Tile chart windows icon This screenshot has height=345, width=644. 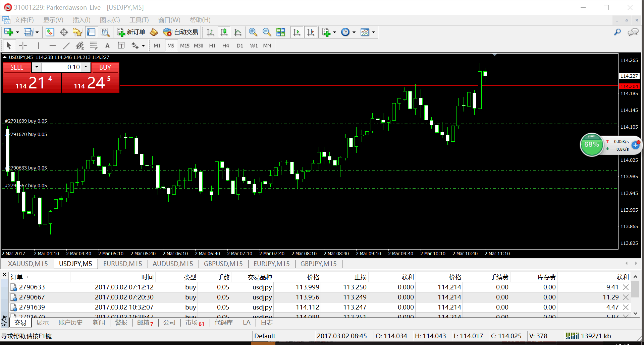[x=280, y=32]
